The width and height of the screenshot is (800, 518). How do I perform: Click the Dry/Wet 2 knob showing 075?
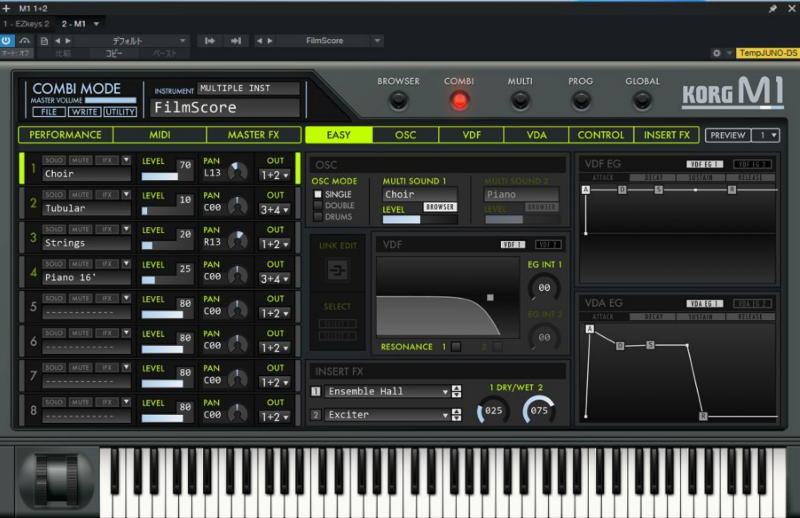538,410
